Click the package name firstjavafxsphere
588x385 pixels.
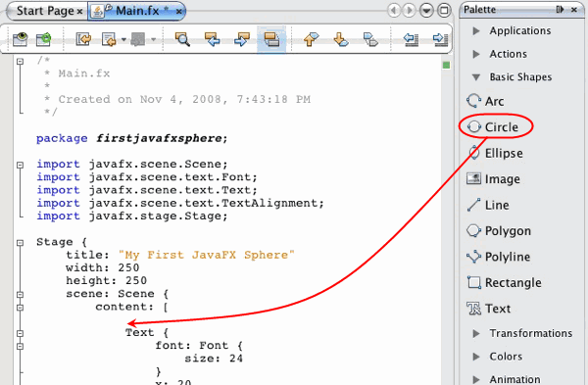[x=159, y=138]
